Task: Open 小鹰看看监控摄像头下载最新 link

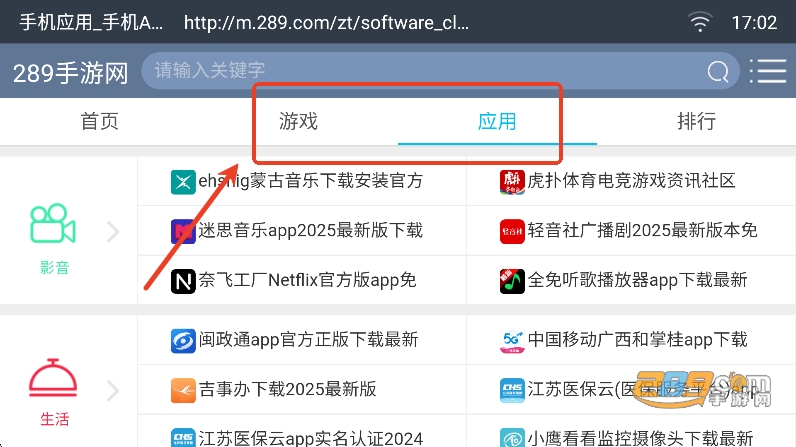Action: coord(641,438)
